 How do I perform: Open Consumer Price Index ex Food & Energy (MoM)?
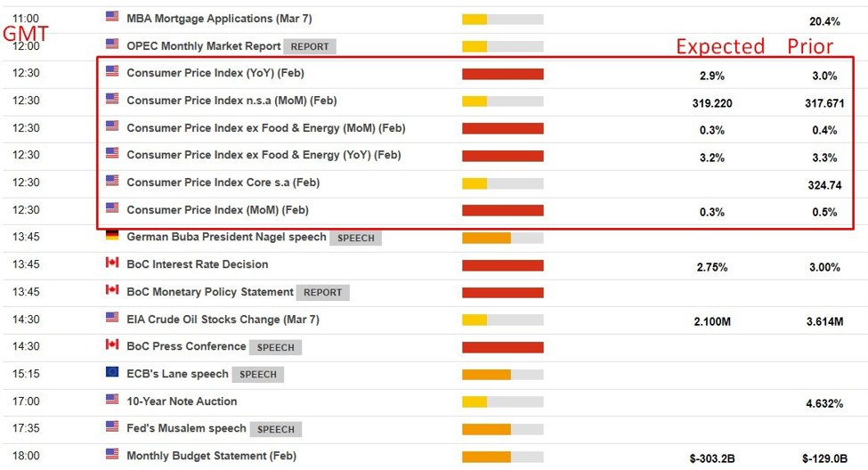[265, 128]
